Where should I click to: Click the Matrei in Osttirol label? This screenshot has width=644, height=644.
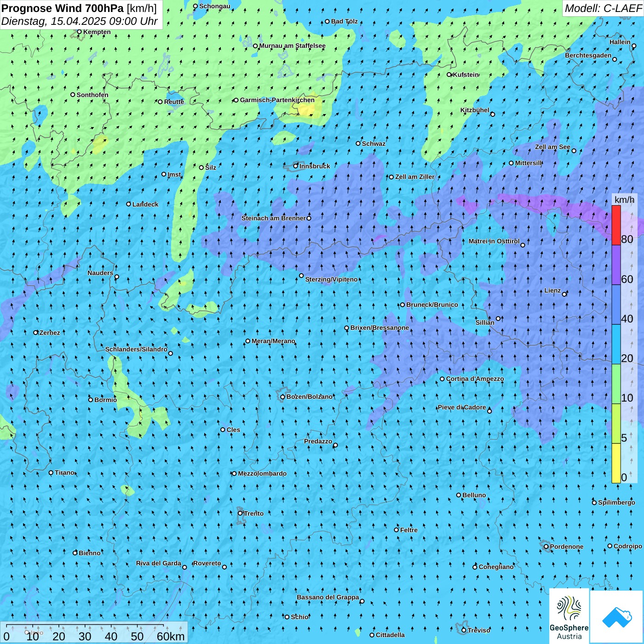click(x=494, y=241)
